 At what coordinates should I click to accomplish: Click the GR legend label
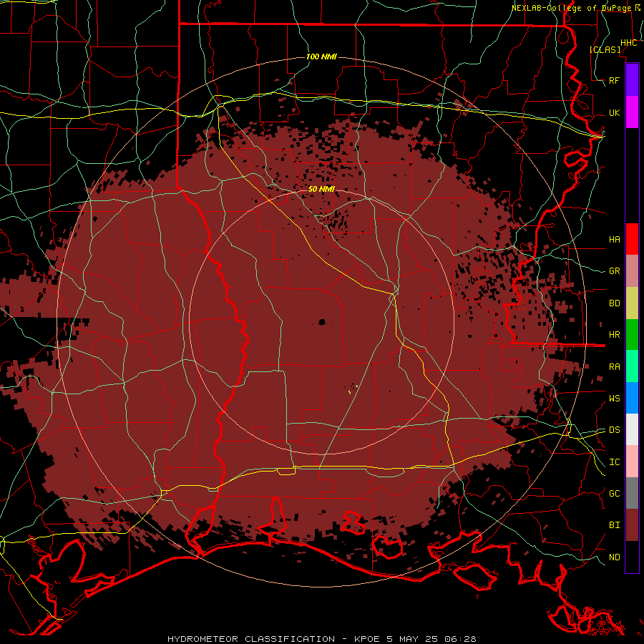point(615,271)
